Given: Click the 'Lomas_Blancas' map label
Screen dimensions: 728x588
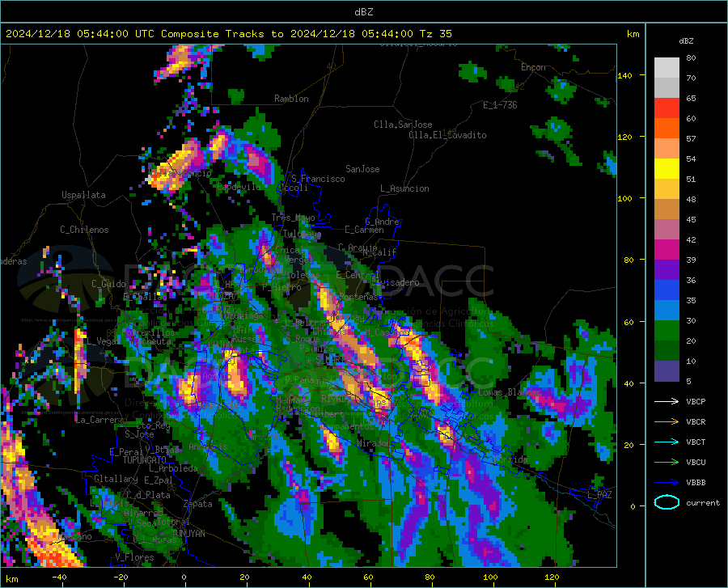Looking at the screenshot, I should 510,392.
